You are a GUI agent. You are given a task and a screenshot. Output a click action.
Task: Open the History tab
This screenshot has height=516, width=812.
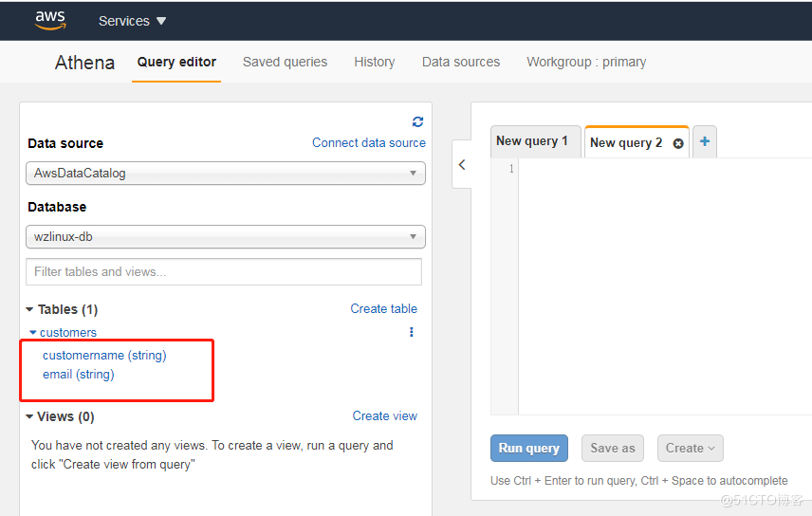375,63
